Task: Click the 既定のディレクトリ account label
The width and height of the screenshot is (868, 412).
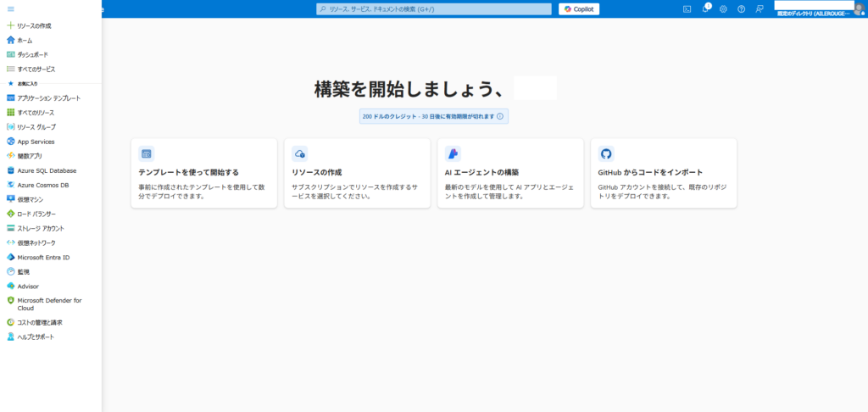Action: coord(813,14)
